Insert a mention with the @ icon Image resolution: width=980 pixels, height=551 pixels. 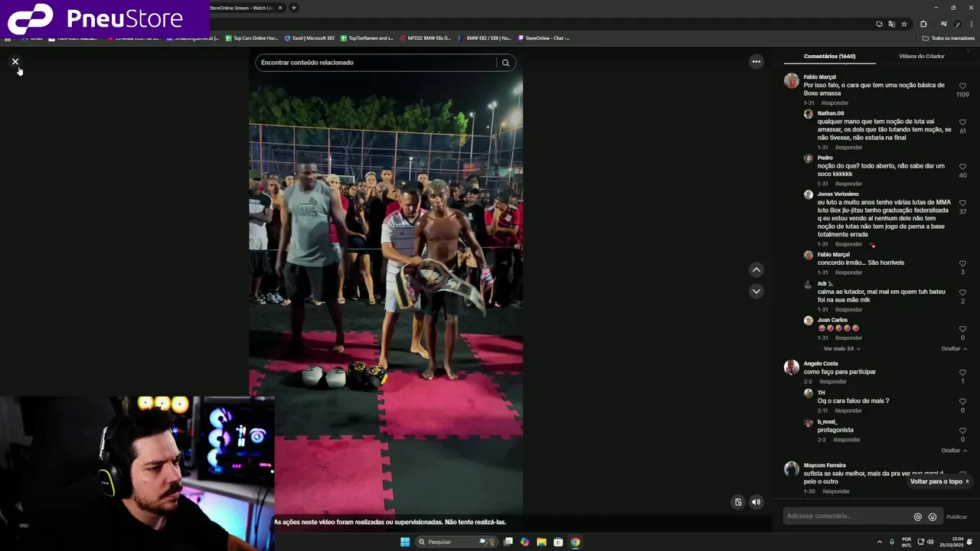(918, 517)
